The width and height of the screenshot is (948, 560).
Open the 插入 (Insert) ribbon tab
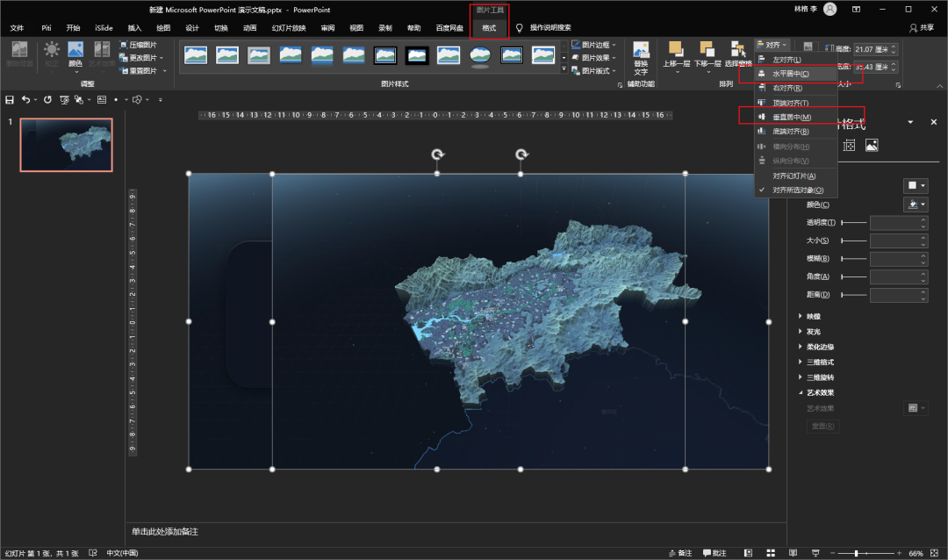tap(134, 28)
